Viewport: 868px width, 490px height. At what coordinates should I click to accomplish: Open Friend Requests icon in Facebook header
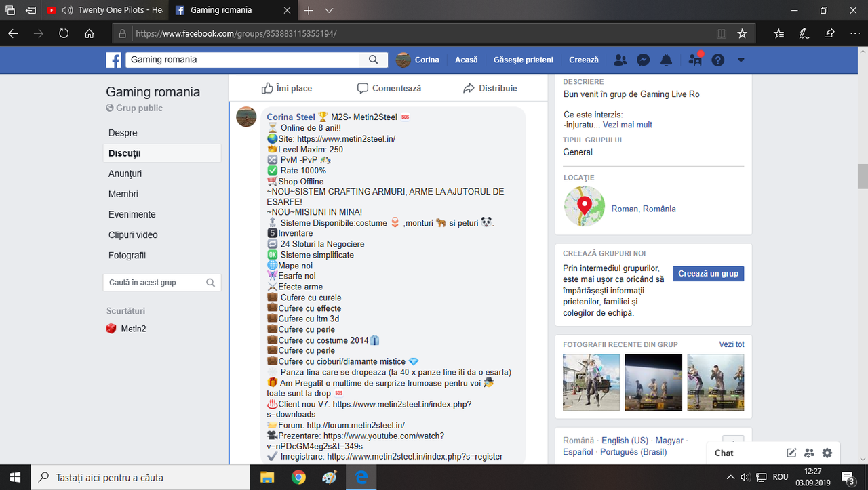(x=620, y=60)
